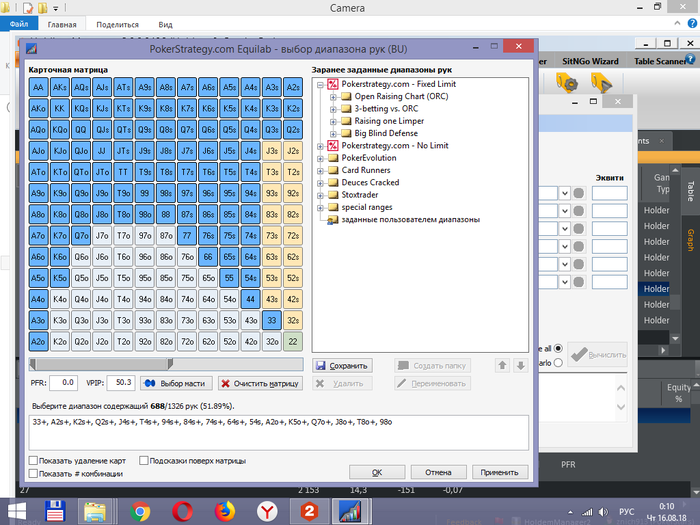The height and width of the screenshot is (525, 700).
Task: Click Сохранить save button
Action: click(342, 366)
